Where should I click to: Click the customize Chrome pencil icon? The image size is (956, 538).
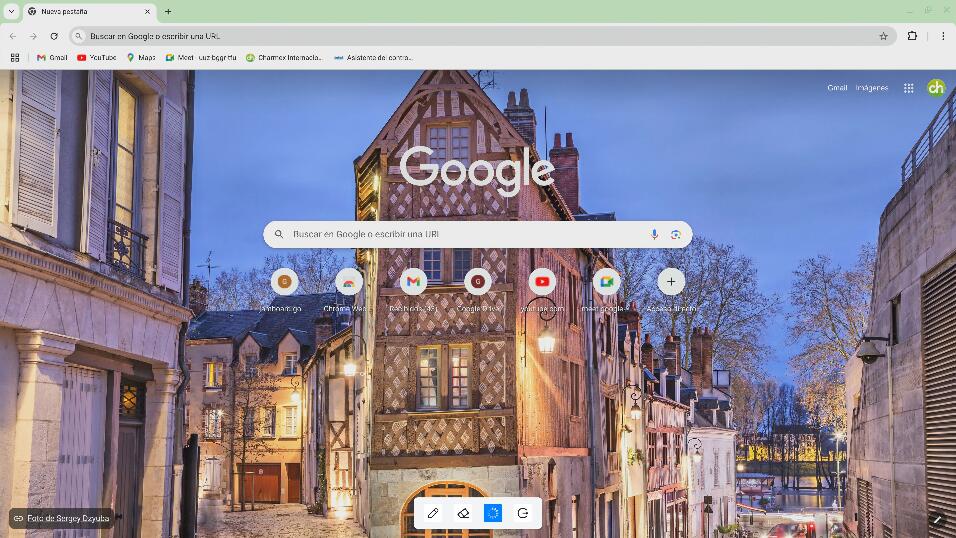tap(936, 519)
